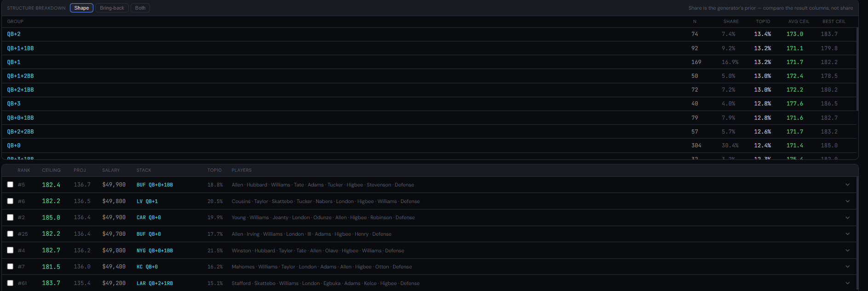This screenshot has width=868, height=291.
Task: Click the lineup table vertical scrollbar
Action: coord(857,234)
